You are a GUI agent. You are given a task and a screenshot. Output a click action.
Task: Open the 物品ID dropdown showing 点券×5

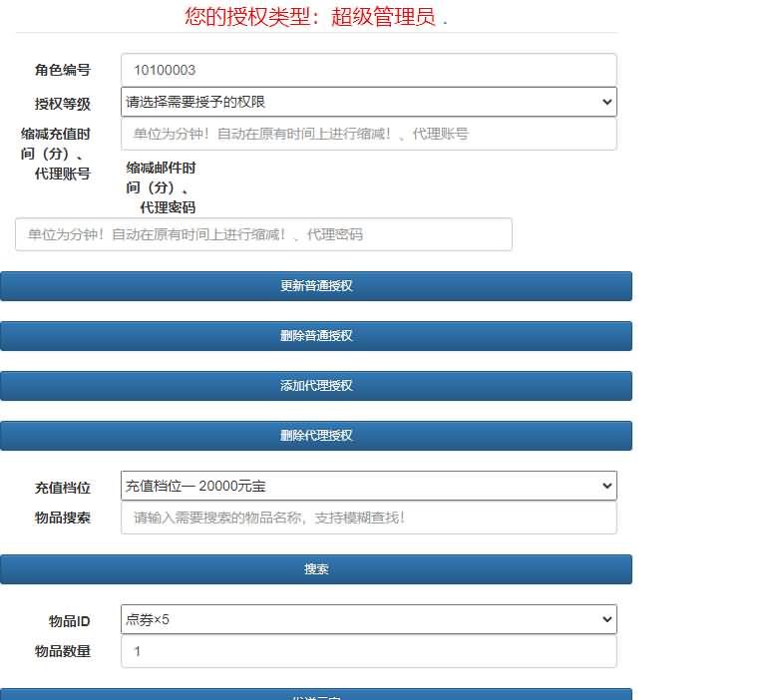tap(368, 619)
